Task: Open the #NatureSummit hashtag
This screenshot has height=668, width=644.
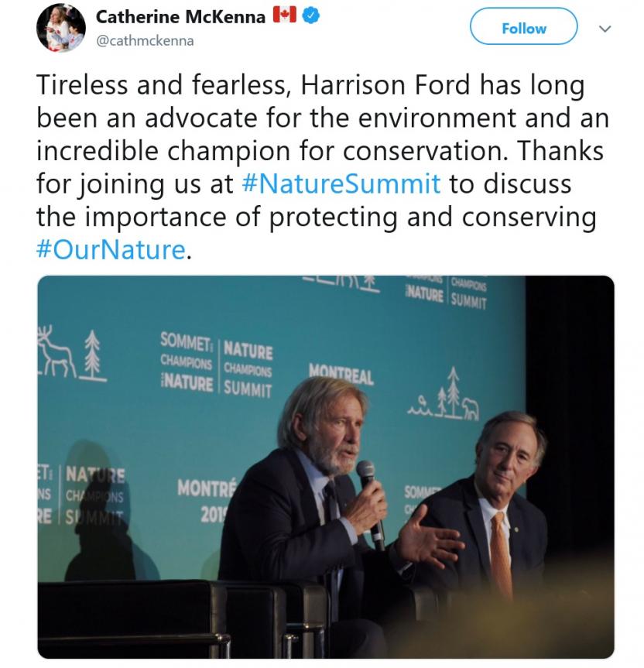Action: pos(341,184)
